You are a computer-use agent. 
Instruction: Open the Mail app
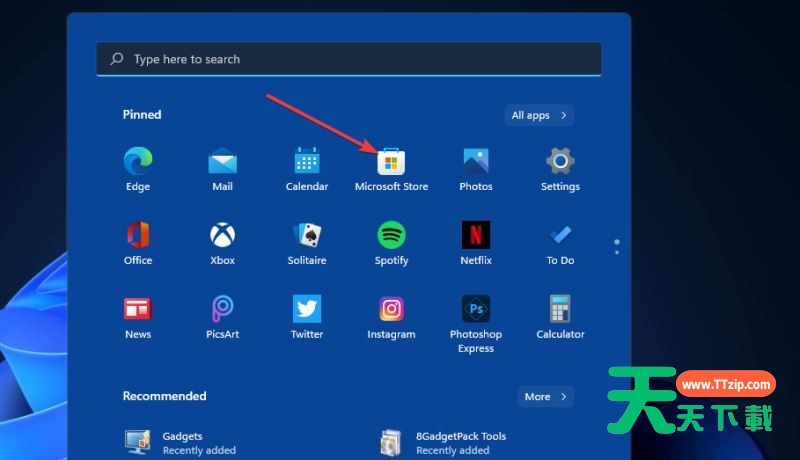coord(222,169)
